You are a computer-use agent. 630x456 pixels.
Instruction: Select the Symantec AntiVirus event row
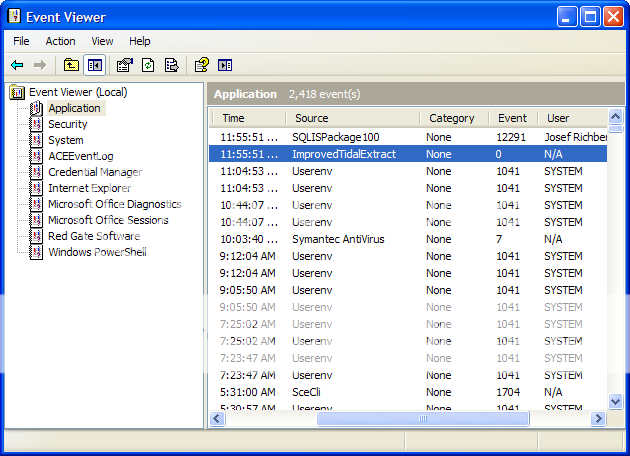(x=338, y=239)
